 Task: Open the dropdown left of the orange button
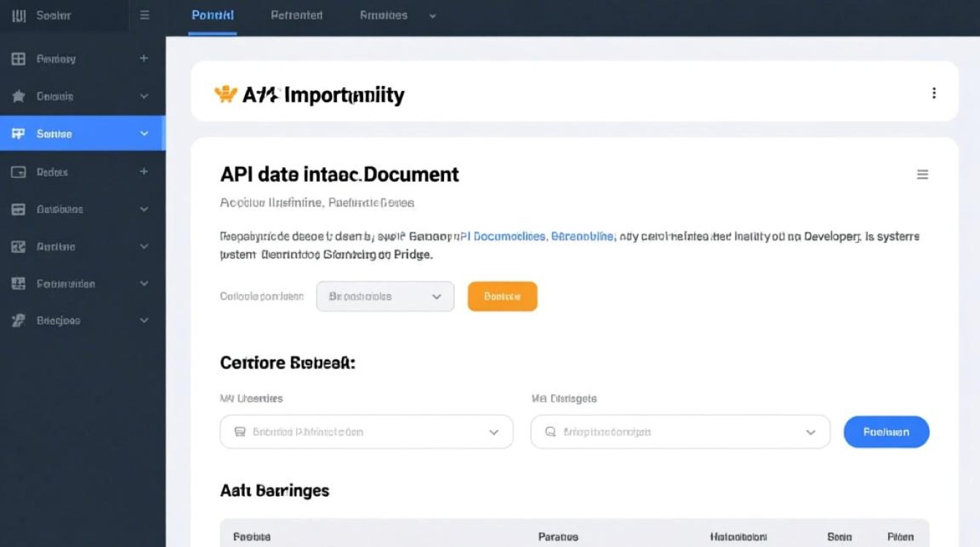coord(385,297)
